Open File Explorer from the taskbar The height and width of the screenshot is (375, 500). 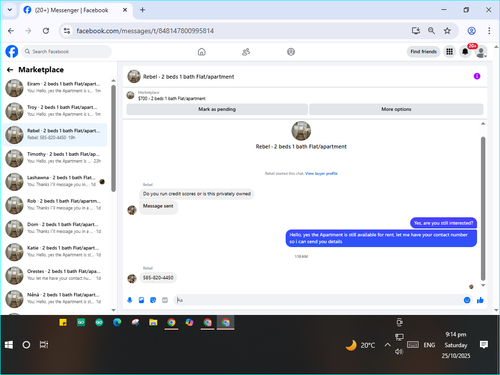click(153, 322)
